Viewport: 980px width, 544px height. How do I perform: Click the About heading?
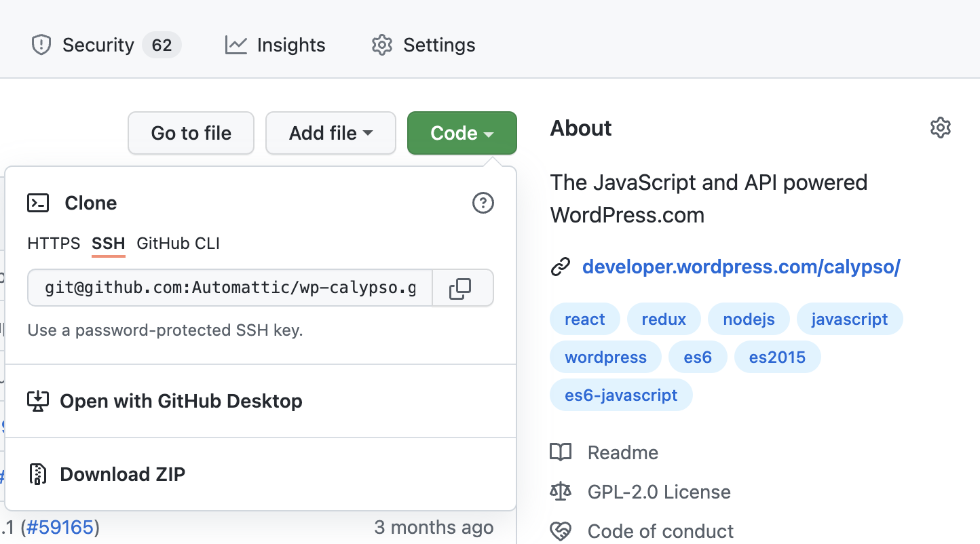pos(581,128)
